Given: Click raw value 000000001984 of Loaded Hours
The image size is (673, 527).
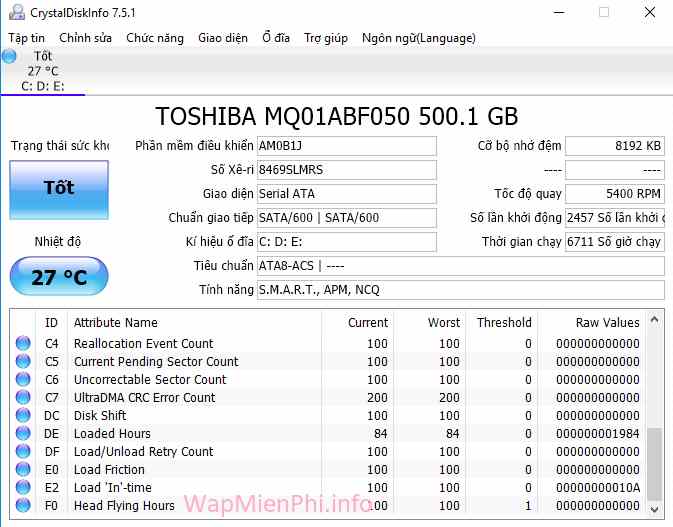Looking at the screenshot, I should 598,434.
